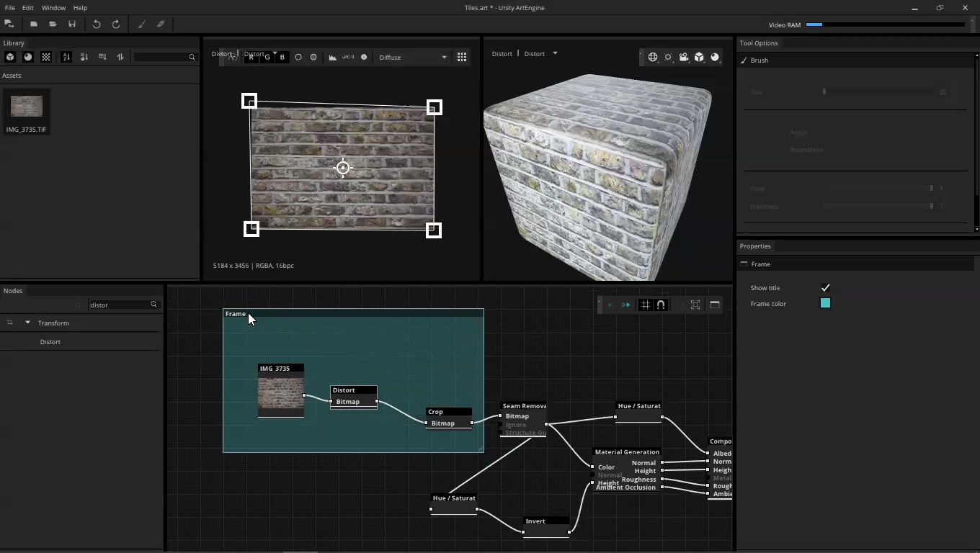Click the camera icon in 3D view
This screenshot has width=980, height=553.
coord(684,57)
